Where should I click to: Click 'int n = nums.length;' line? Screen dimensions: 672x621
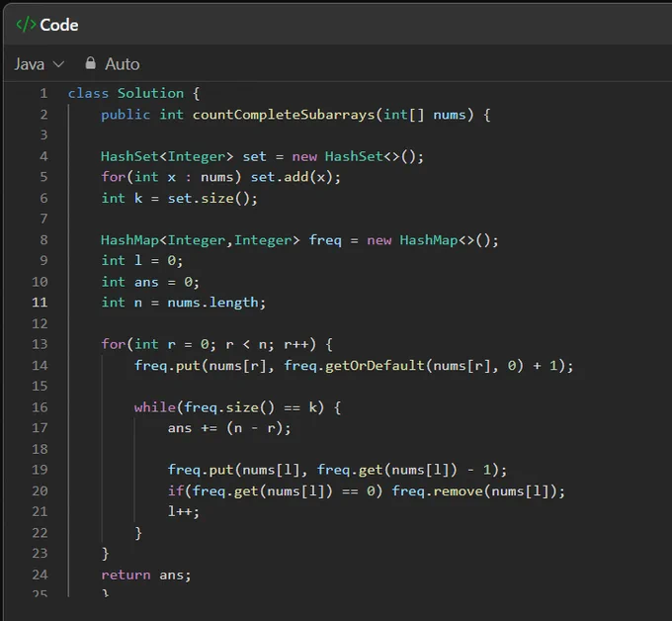click(x=184, y=303)
